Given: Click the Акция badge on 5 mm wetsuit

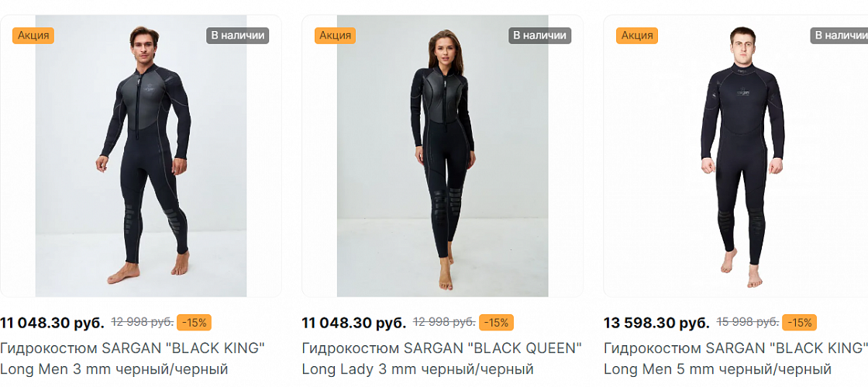Looking at the screenshot, I should (x=636, y=36).
